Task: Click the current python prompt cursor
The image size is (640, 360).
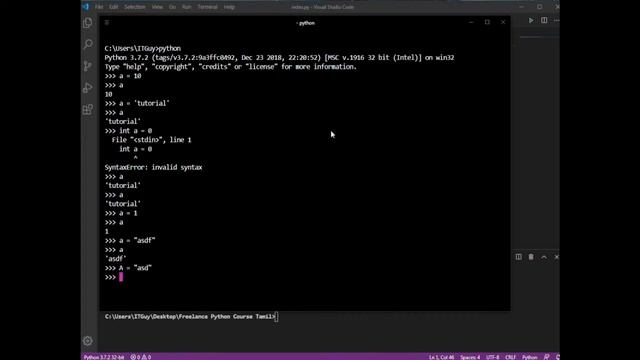Action: pyautogui.click(x=121, y=277)
